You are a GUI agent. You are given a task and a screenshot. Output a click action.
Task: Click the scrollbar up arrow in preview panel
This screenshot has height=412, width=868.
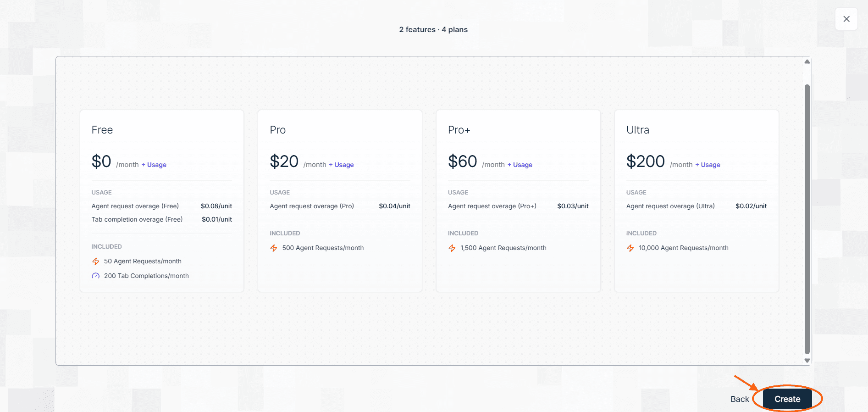tap(807, 61)
